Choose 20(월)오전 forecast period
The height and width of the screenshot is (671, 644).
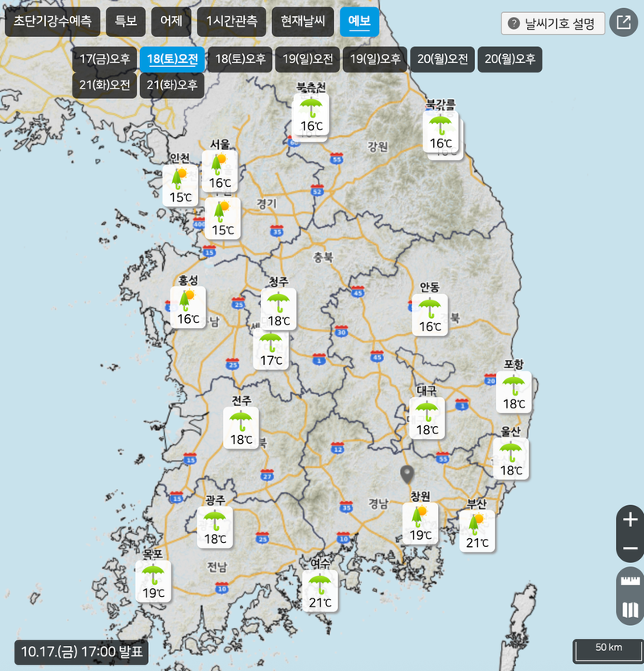(443, 59)
